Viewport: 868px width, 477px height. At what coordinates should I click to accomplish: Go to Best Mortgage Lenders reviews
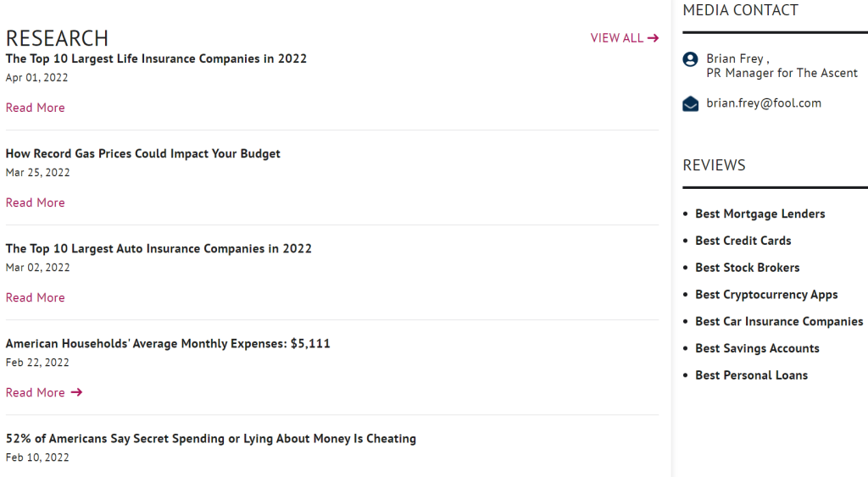(x=760, y=214)
